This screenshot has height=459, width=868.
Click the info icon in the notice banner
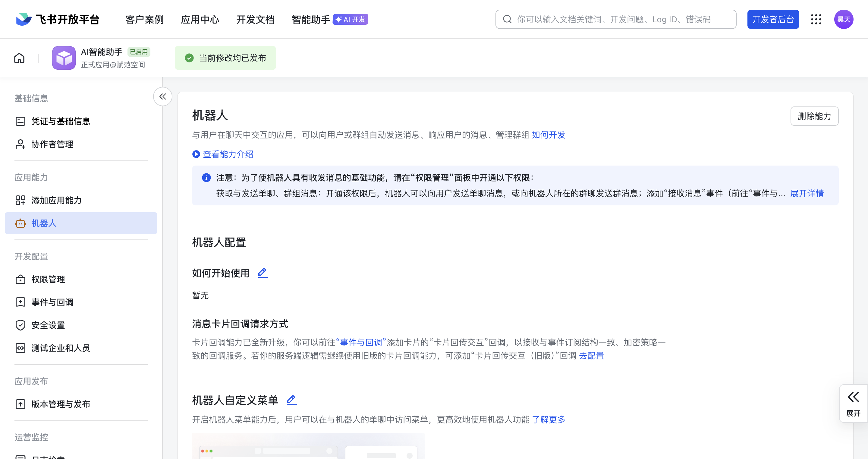tap(206, 177)
